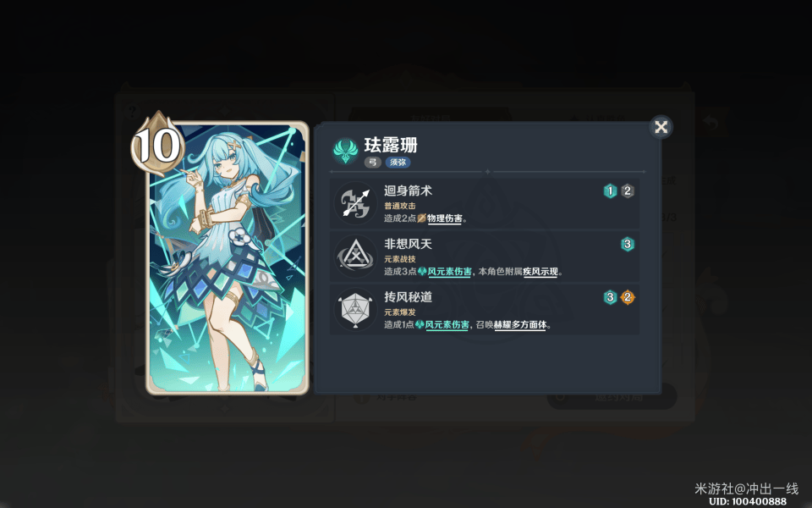Click the Anemo dice cost 1 on 迴身箭术

point(610,191)
